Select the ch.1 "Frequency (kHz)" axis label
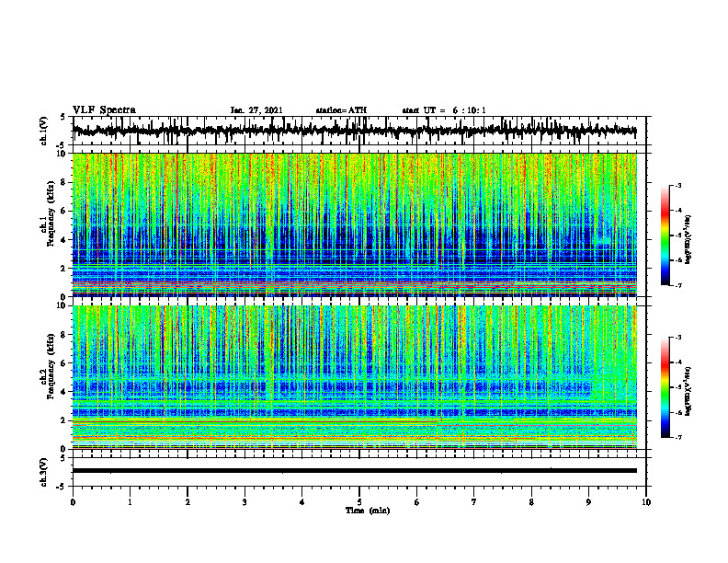This screenshot has width=728, height=563. [51, 213]
